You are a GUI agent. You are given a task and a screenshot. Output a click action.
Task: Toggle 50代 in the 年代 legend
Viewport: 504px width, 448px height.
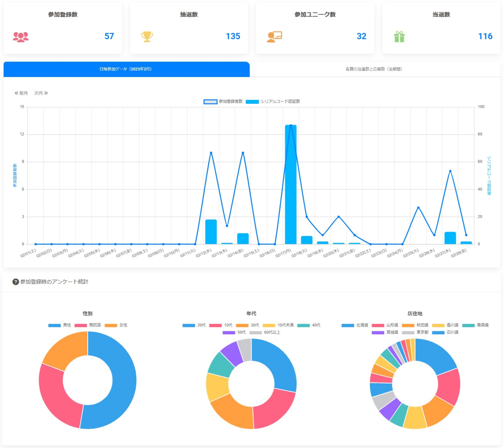pyautogui.click(x=234, y=332)
